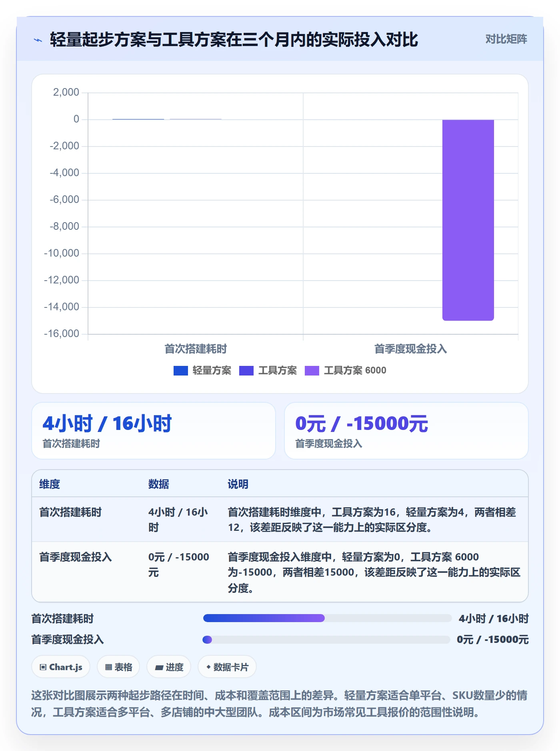Screen dimensions: 560x751
Task: Select the 4小时 / 16小时 data card
Action: point(154,431)
